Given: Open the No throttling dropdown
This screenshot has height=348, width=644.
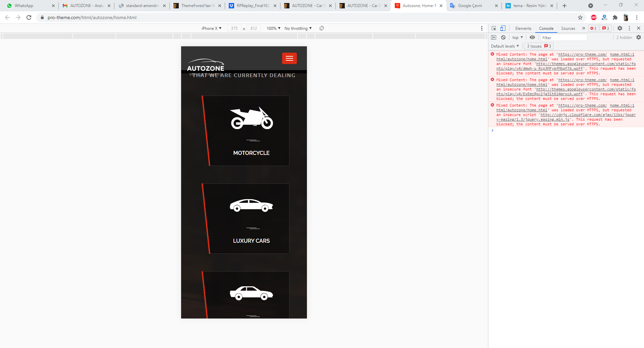Looking at the screenshot, I should coord(298,28).
